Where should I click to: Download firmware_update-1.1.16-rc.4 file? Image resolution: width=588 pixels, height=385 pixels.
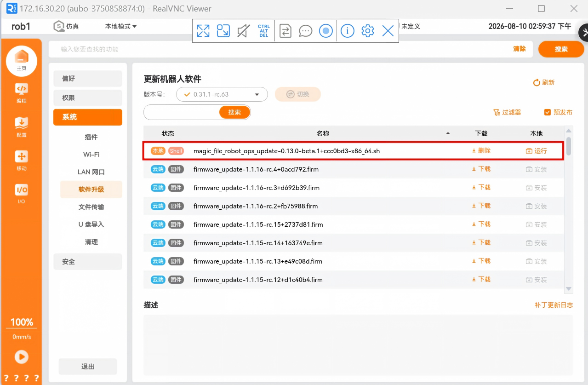(481, 169)
